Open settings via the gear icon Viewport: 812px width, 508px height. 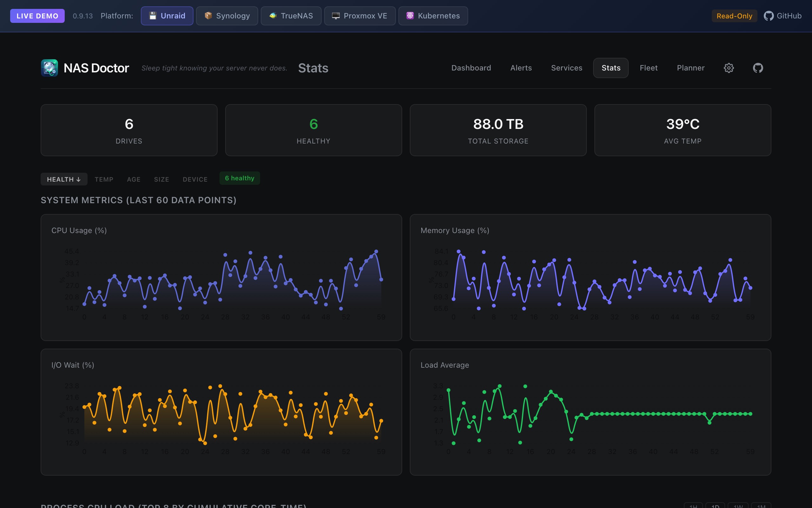pos(729,68)
